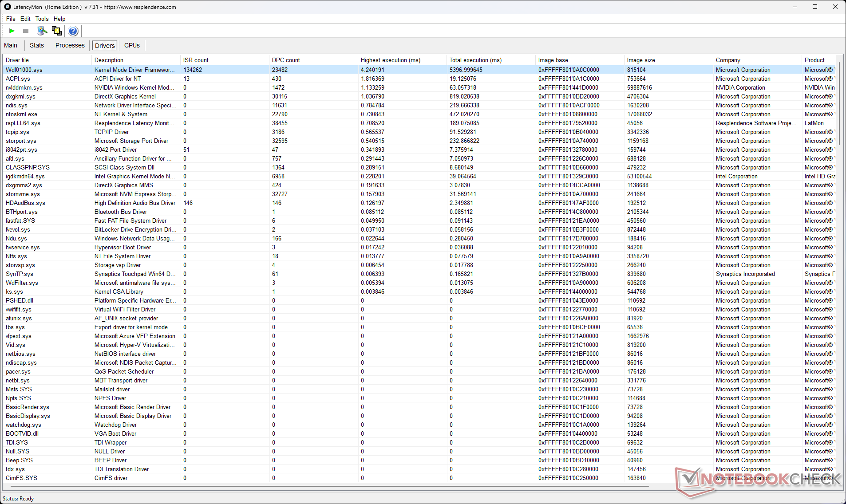Select the dxgmms2.sys row
Image resolution: width=846 pixels, height=504 pixels.
pos(419,185)
